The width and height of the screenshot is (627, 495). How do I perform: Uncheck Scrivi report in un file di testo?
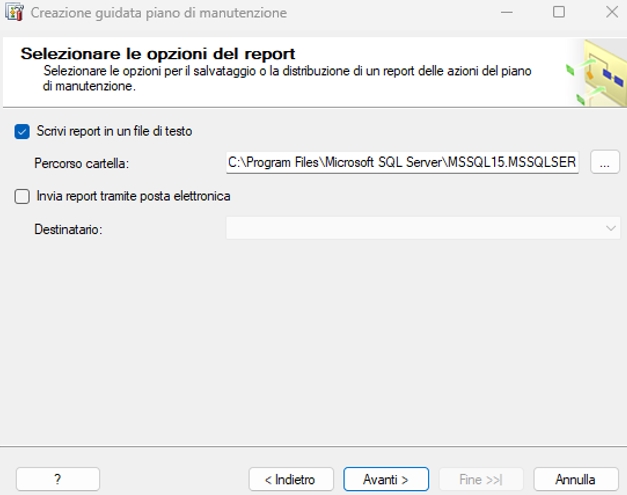(x=22, y=132)
